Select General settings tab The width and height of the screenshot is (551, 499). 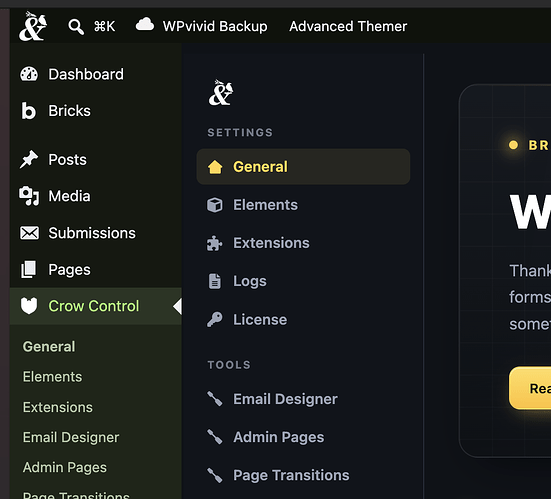[x=303, y=167]
